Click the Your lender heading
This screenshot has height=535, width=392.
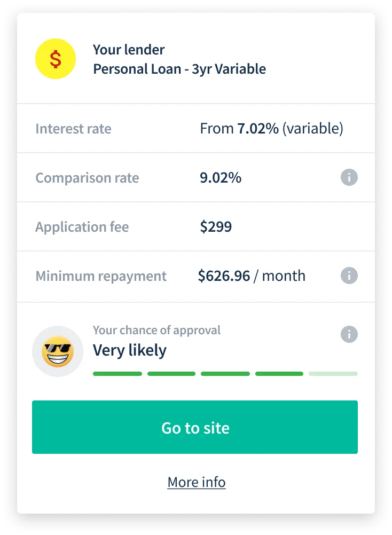pyautogui.click(x=129, y=50)
